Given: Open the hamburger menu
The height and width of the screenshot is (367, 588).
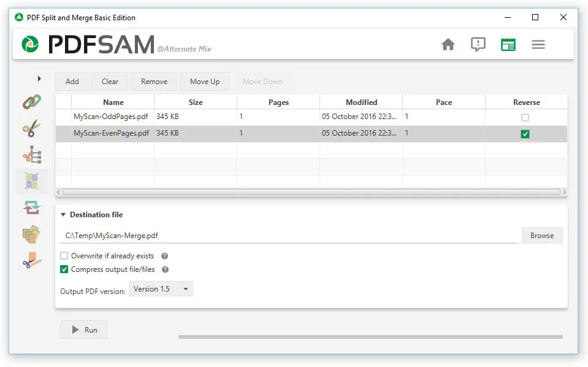Looking at the screenshot, I should coord(538,44).
